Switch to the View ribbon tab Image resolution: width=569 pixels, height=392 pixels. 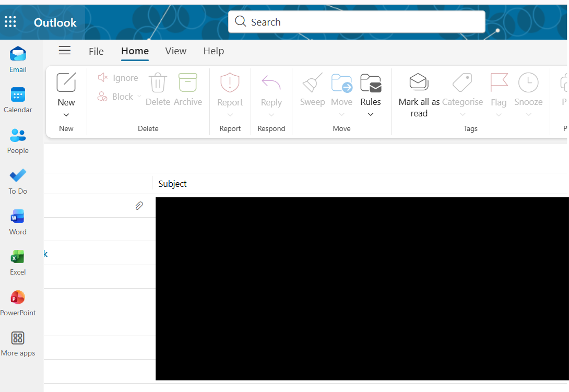pos(175,51)
